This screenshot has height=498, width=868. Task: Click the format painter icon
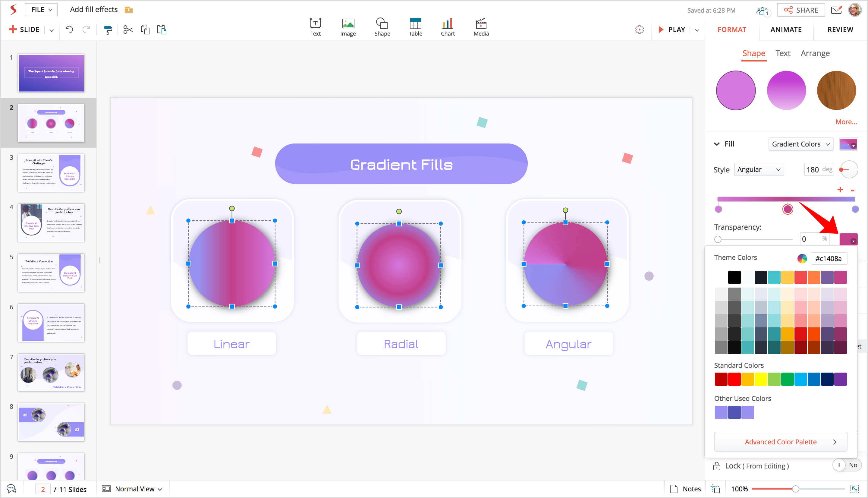click(108, 30)
